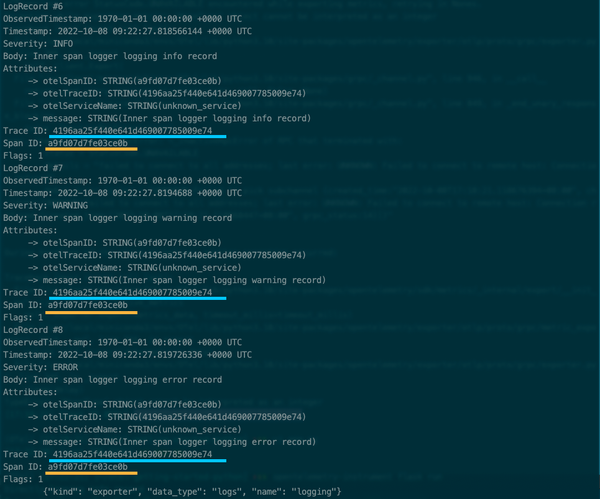Screen dimensions: 600x499
Task: Click the ObservedTimestamp line of LogRecord #8
Action: 122,342
